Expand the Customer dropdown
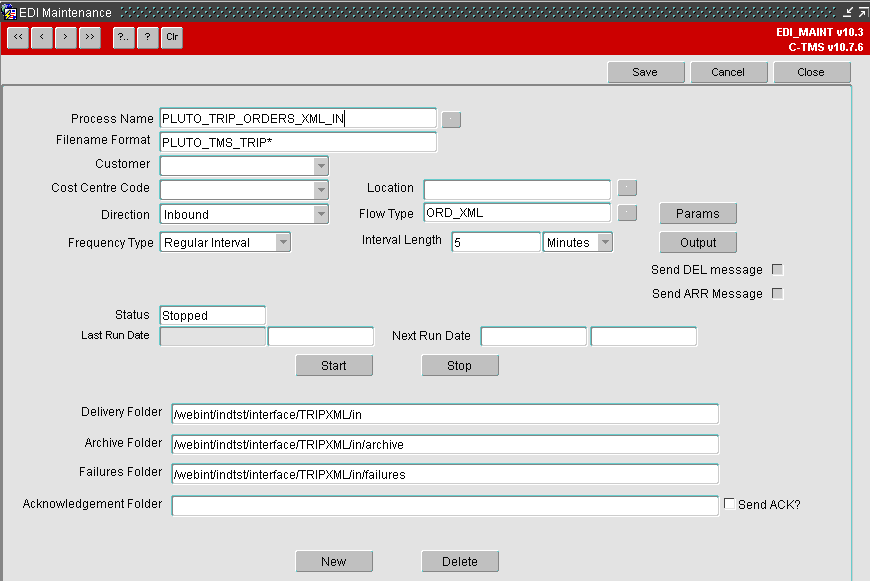 pos(321,166)
